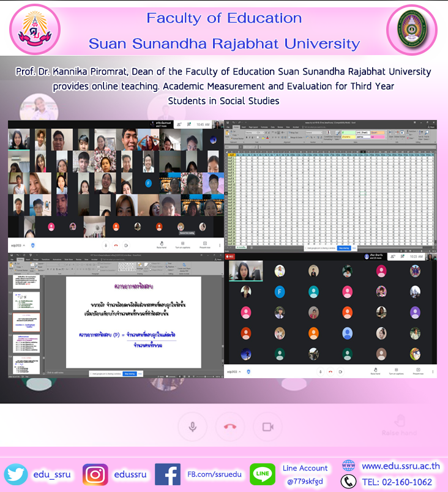Screen dimensions: 448x492
Task: Click the Facebook logo icon
Action: (x=168, y=474)
